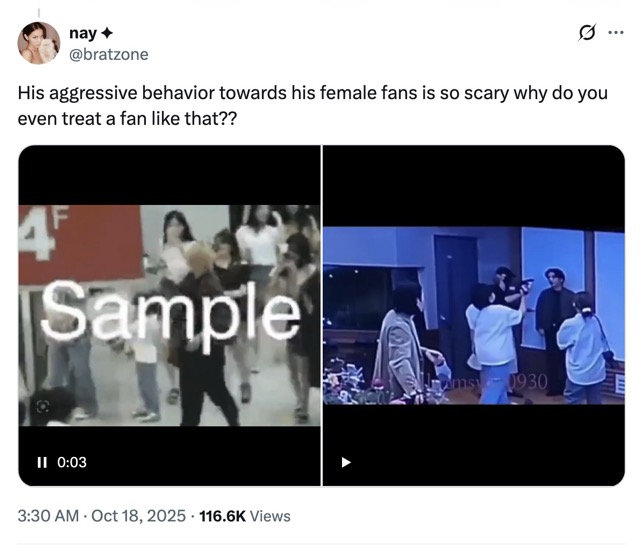Screen dimensions: 640x555
Task: Click the tweet text about aggressive behavior
Action: (x=313, y=106)
